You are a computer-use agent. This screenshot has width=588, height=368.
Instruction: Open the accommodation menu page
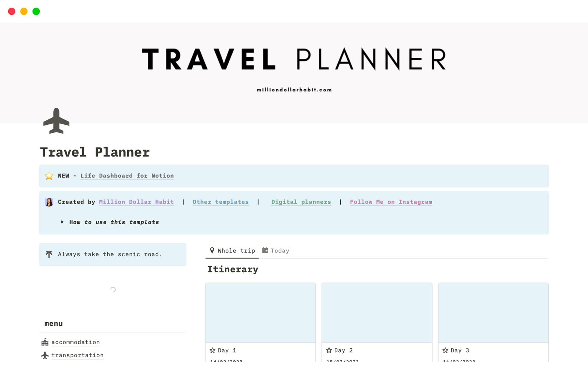[76, 342]
